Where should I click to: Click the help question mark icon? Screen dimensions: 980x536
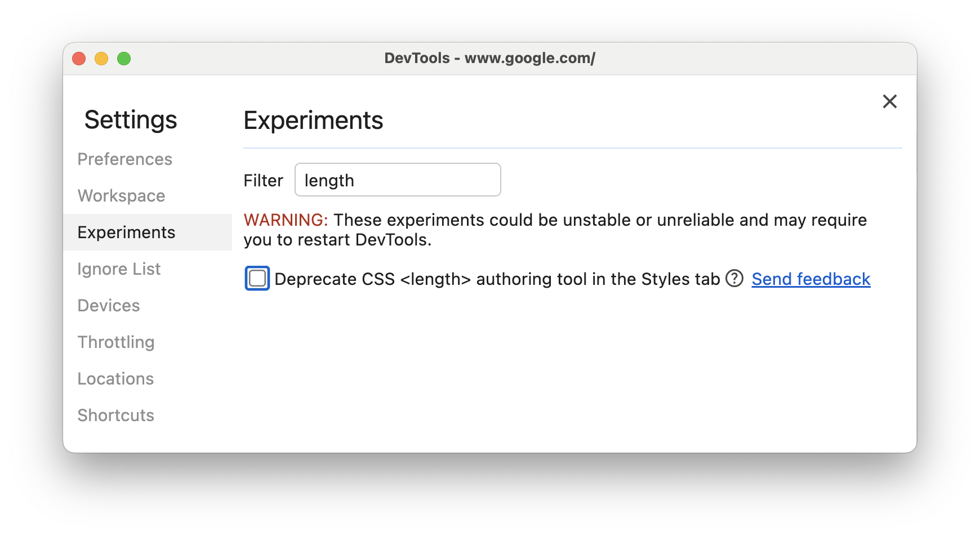coord(734,279)
